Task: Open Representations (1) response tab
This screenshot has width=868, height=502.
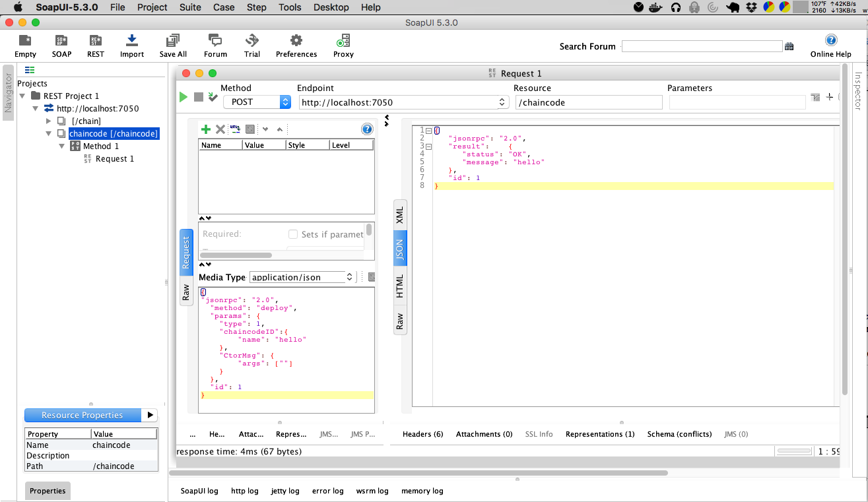Action: tap(600, 434)
